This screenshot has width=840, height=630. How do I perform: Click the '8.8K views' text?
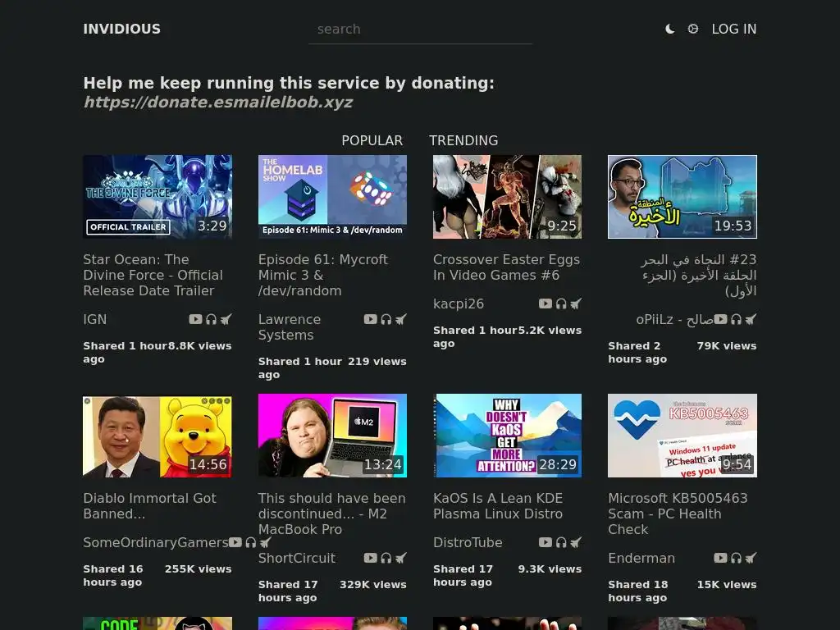[x=200, y=345]
